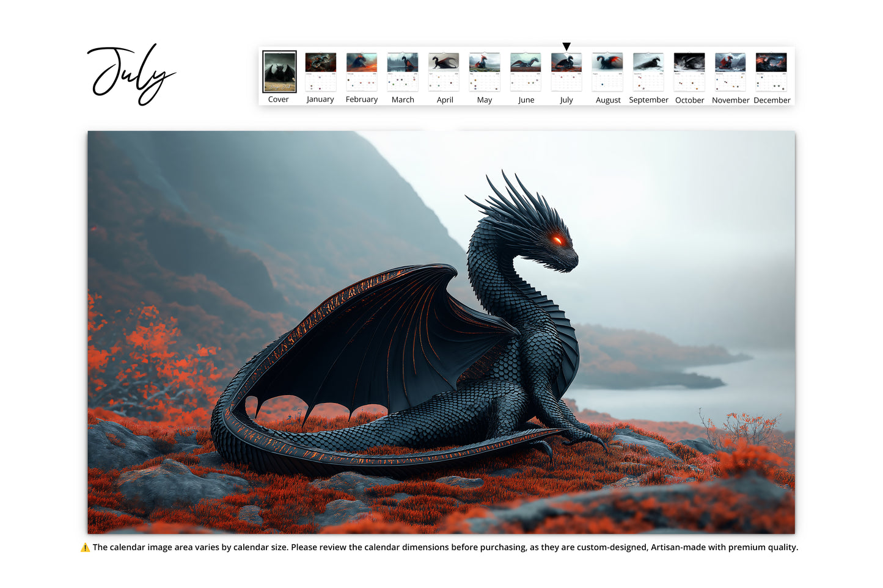This screenshot has height=588, width=883.
Task: Open the May calendar page thumbnail
Action: [485, 72]
